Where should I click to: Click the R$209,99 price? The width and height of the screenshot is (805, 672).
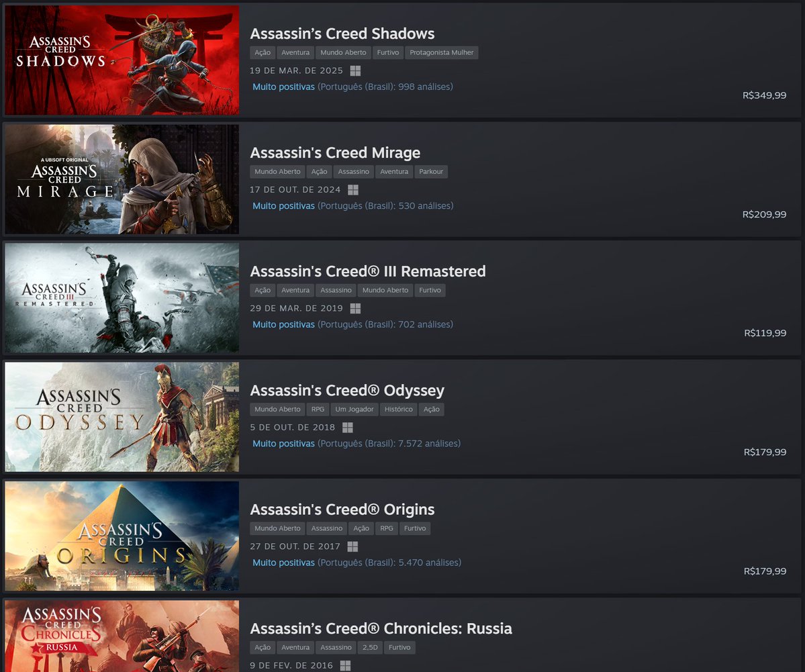coord(764,215)
